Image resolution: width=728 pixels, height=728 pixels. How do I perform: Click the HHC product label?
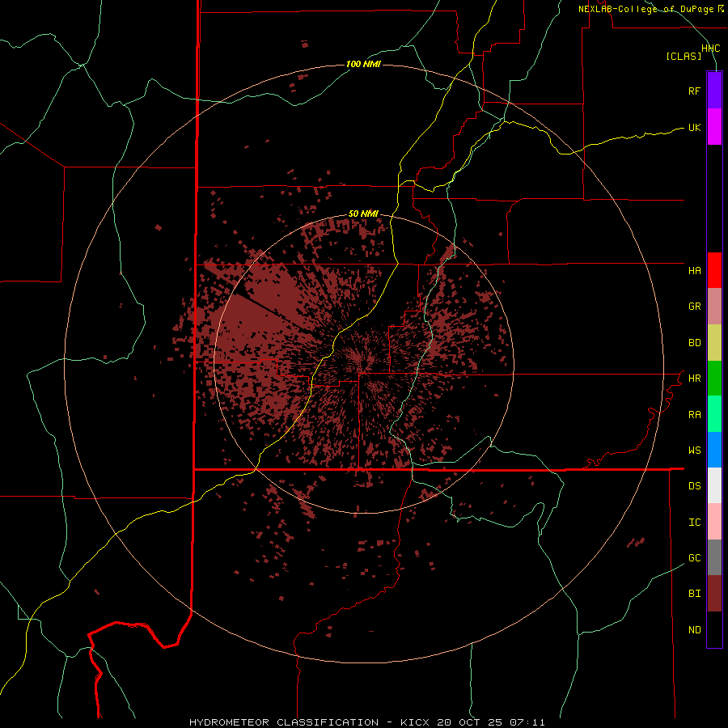tap(710, 49)
